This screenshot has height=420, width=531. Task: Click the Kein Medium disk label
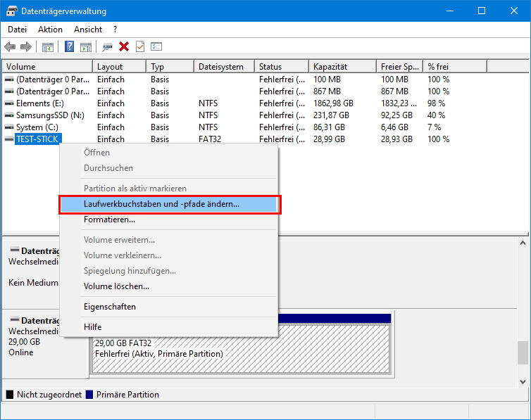coord(33,283)
